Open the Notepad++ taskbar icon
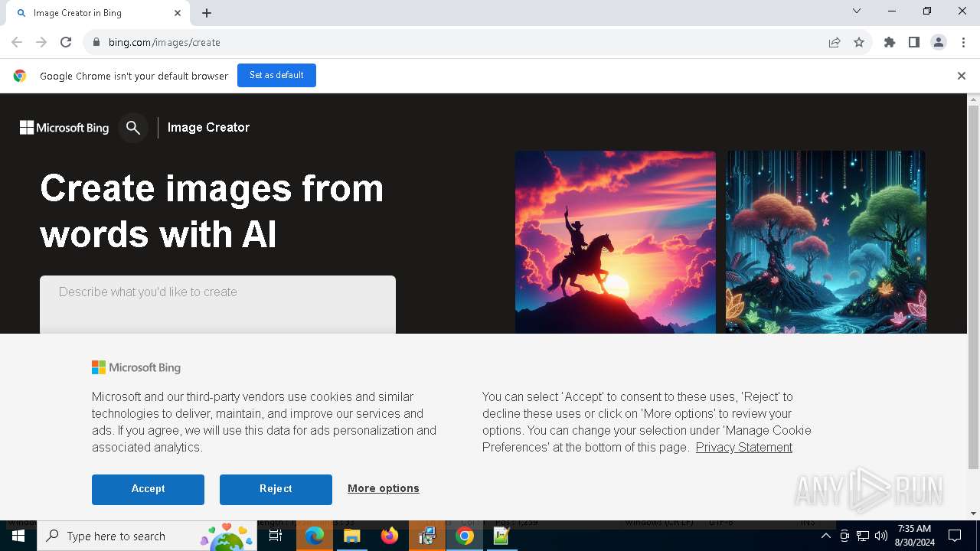 [x=502, y=536]
